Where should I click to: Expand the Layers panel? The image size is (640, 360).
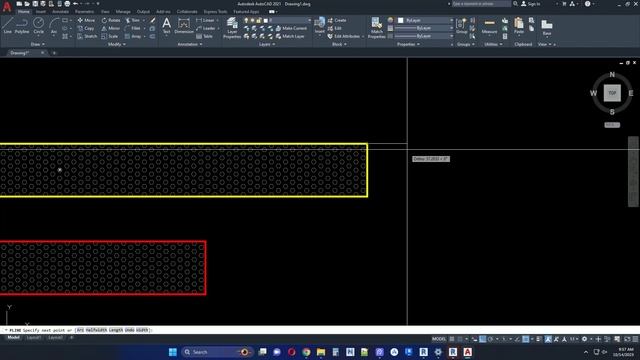click(267, 44)
